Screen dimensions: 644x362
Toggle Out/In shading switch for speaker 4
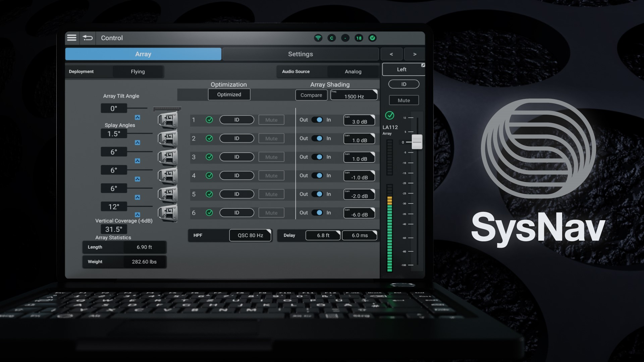coord(317,176)
